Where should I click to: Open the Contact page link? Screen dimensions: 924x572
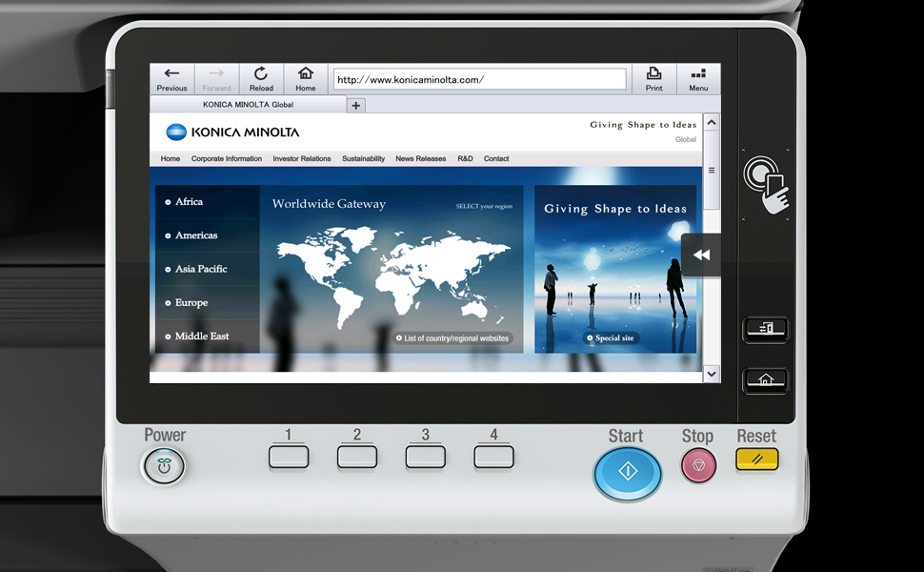click(x=496, y=158)
